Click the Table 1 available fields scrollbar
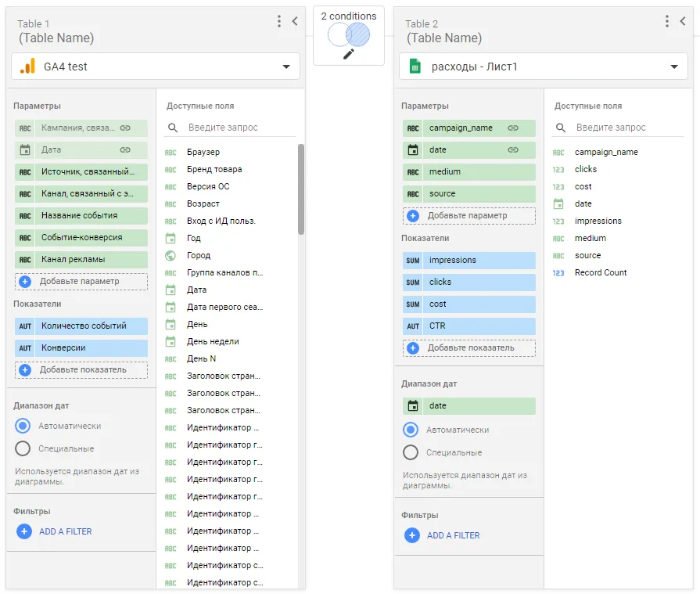 (x=301, y=189)
